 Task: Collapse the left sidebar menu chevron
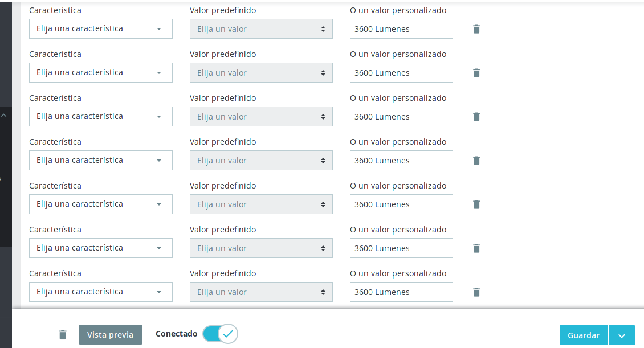4,116
